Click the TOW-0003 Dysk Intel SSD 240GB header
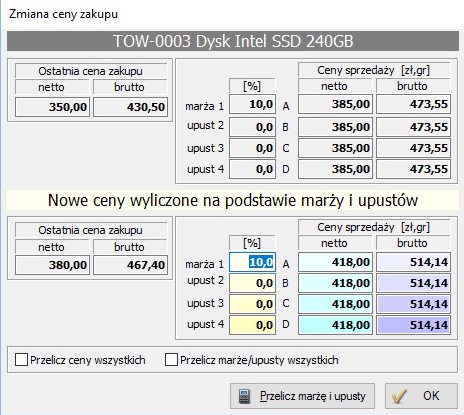 (x=233, y=41)
